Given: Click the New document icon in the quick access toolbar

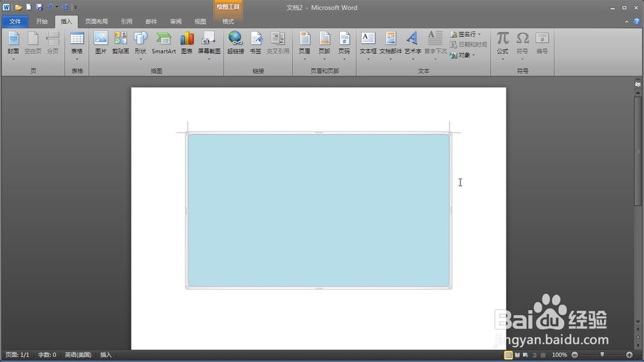Looking at the screenshot, I should point(29,7).
